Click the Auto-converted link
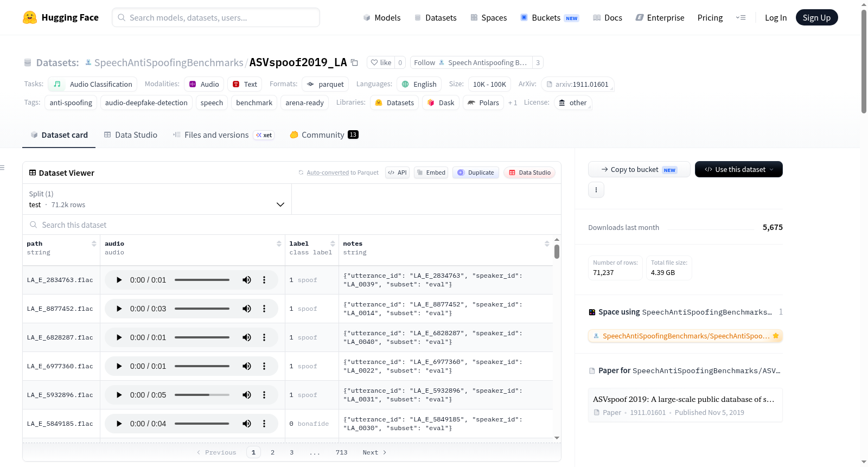This screenshot has width=868, height=467. (328, 172)
